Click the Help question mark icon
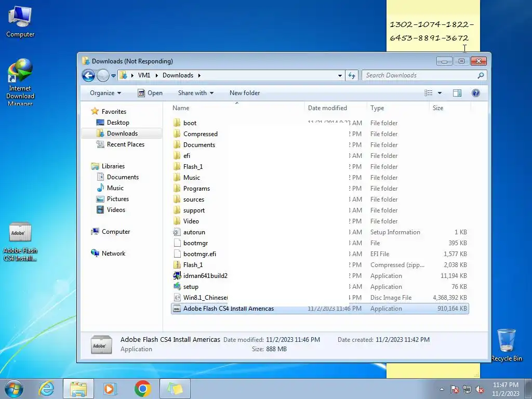 point(476,93)
